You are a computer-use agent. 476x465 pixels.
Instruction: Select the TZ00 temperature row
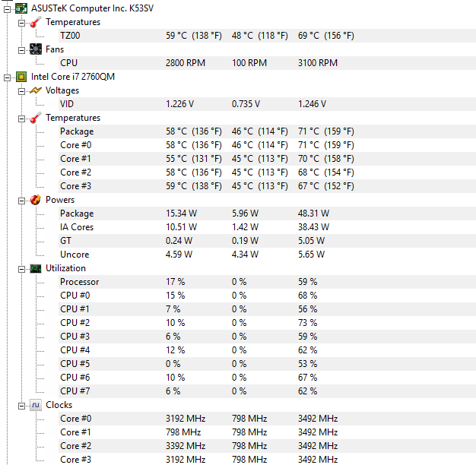point(268,36)
